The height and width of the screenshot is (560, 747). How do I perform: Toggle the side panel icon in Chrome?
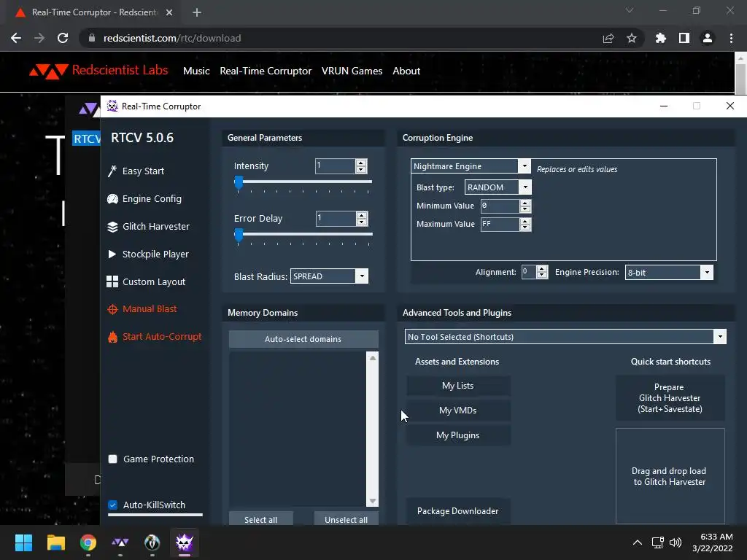684,38
